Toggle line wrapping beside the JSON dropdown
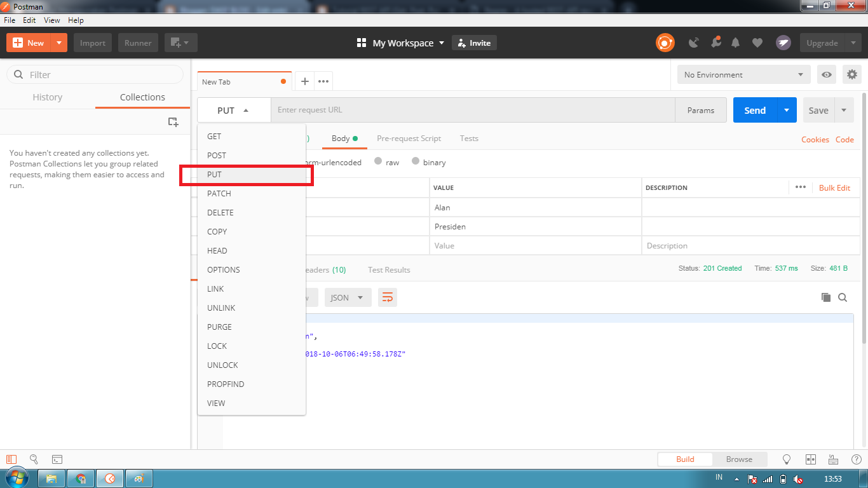Image resolution: width=868 pixels, height=488 pixels. [x=387, y=297]
